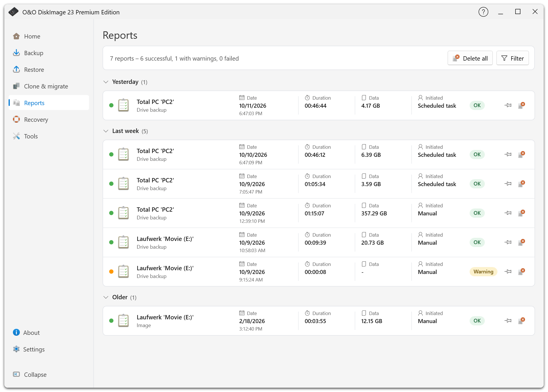Open the 10/9/2026 9:15:24 AM report
The image size is (548, 392).
pos(319,272)
